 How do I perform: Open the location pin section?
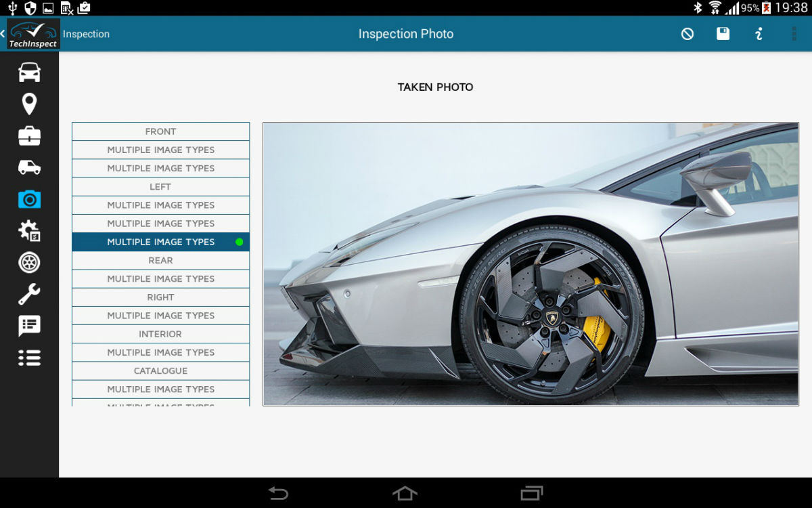click(x=29, y=104)
